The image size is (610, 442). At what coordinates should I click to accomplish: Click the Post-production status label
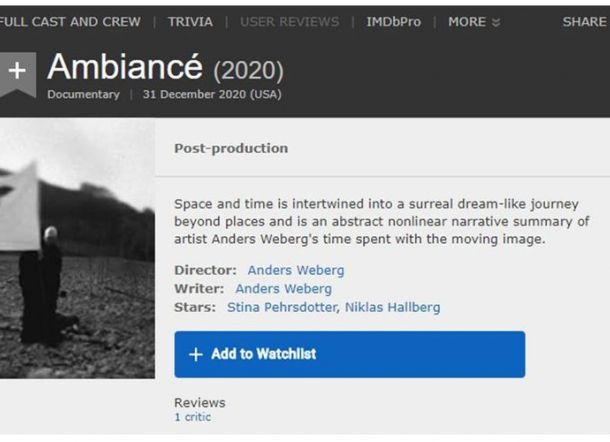click(x=231, y=148)
